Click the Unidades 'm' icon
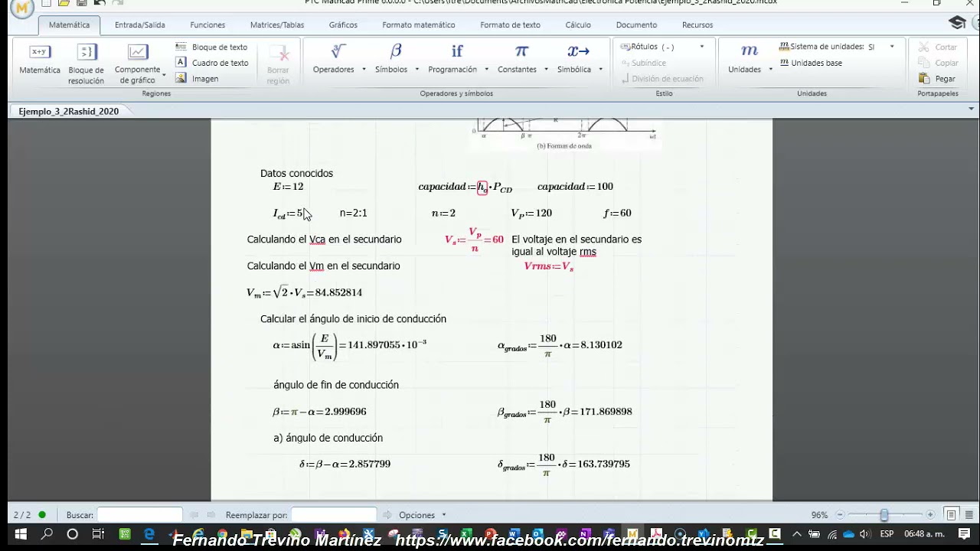The height and width of the screenshot is (551, 980). click(749, 51)
